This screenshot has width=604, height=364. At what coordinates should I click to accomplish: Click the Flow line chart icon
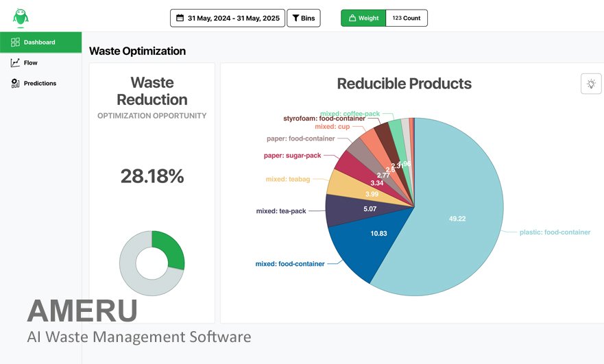15,63
